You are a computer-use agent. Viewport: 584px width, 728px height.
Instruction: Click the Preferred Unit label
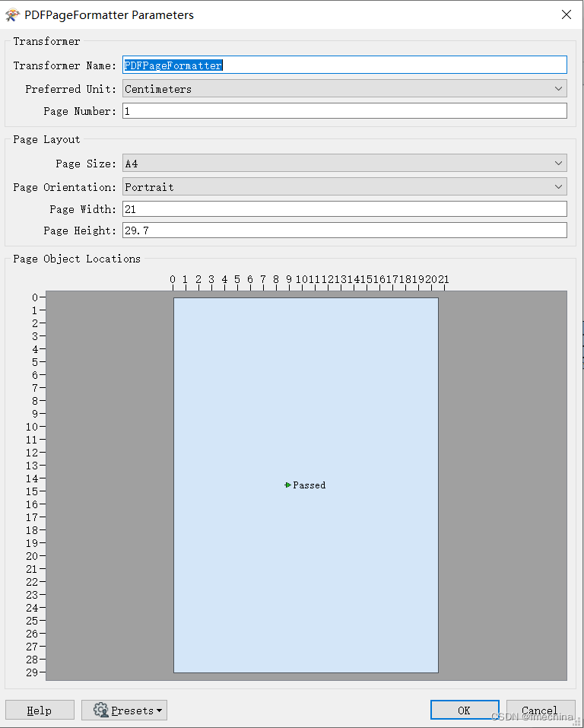coord(71,89)
